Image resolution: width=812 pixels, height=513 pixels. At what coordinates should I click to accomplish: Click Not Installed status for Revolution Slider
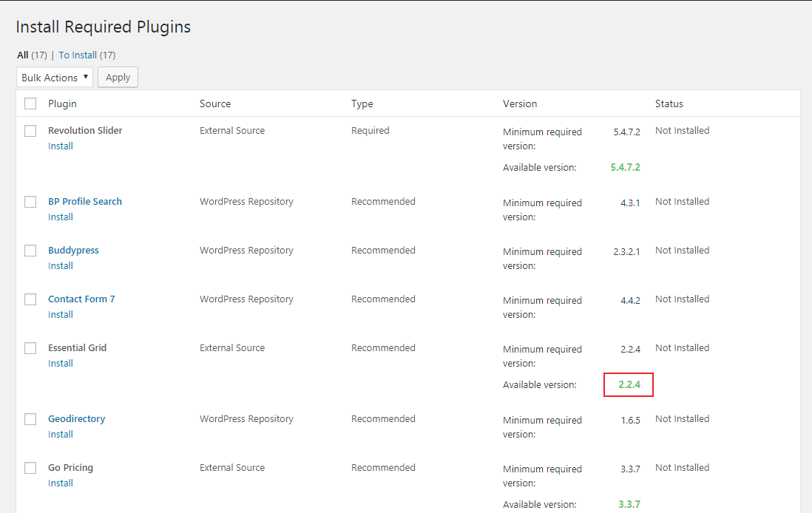coord(682,130)
